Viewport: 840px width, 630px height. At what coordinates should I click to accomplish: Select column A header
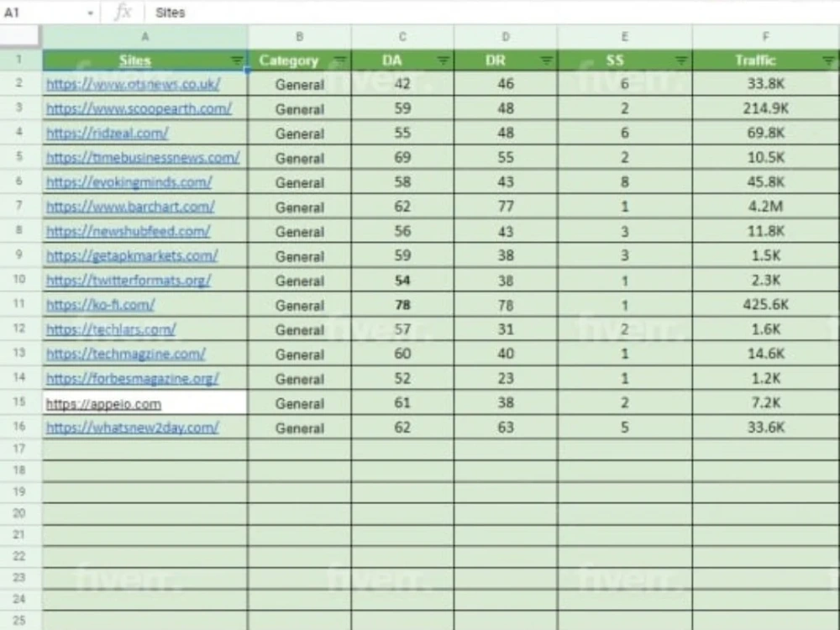[x=144, y=37]
